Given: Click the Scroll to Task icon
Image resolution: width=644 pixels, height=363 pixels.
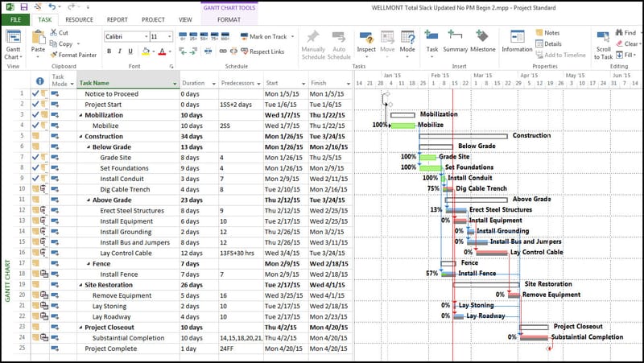Looking at the screenshot, I should (603, 39).
